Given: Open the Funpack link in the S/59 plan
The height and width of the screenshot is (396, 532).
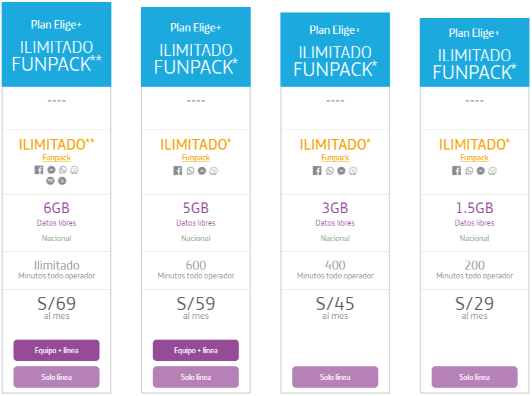Looking at the screenshot, I should (196, 157).
